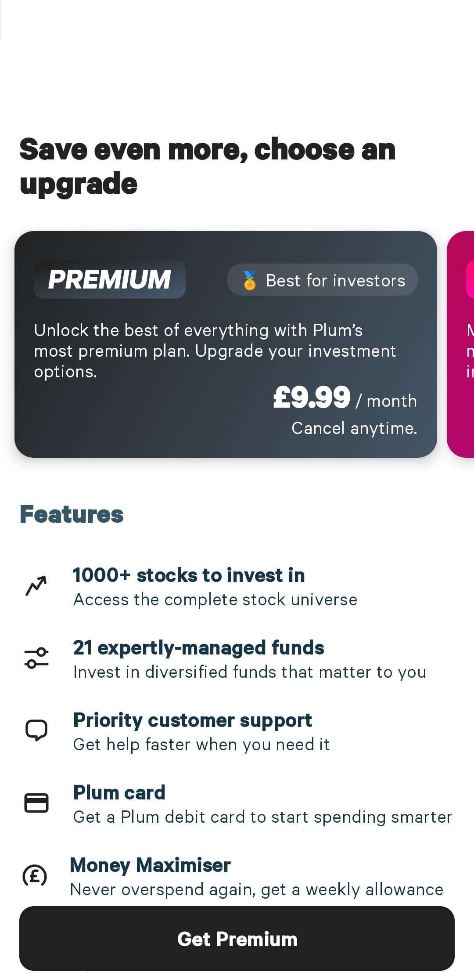The image size is (474, 980).
Task: Click the Money Maximiser pound icon
Action: [35, 875]
